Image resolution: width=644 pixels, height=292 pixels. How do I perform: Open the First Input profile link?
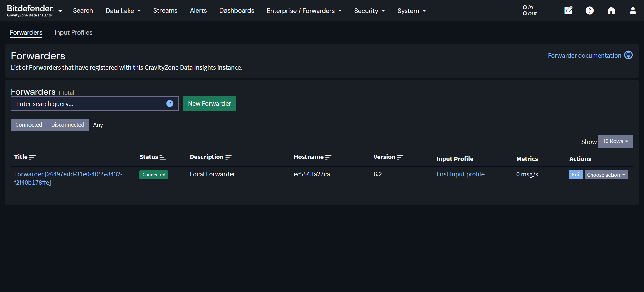(x=460, y=174)
